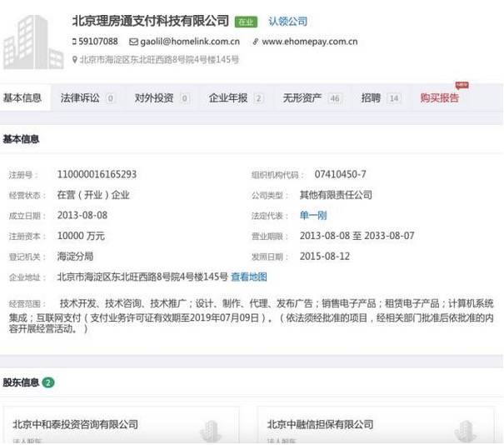Click 查看地图 map link
Viewport: 504px width, 445px height.
click(249, 277)
